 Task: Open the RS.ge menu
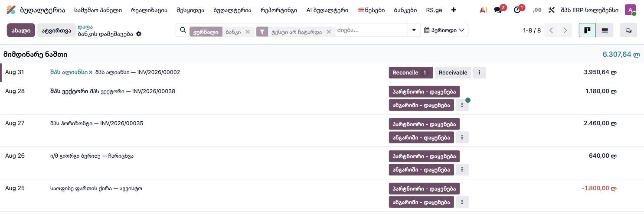point(434,10)
